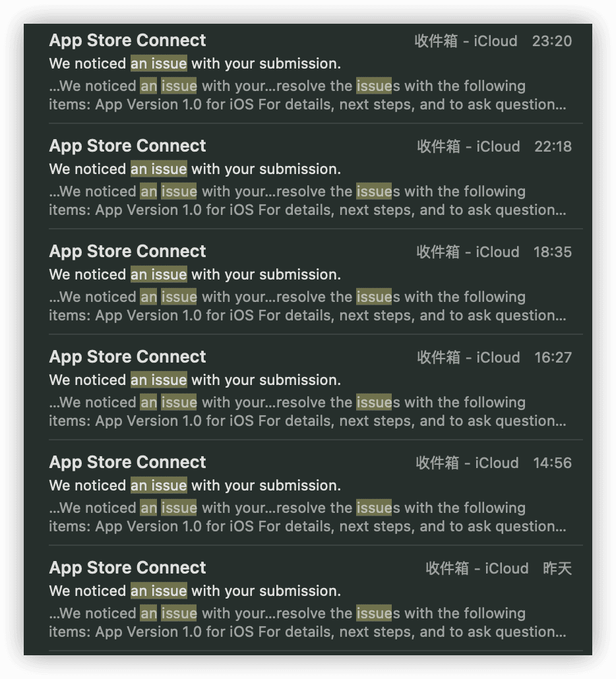Select the email dated 昨天
Screen dimensions: 616x679
[x=310, y=600]
